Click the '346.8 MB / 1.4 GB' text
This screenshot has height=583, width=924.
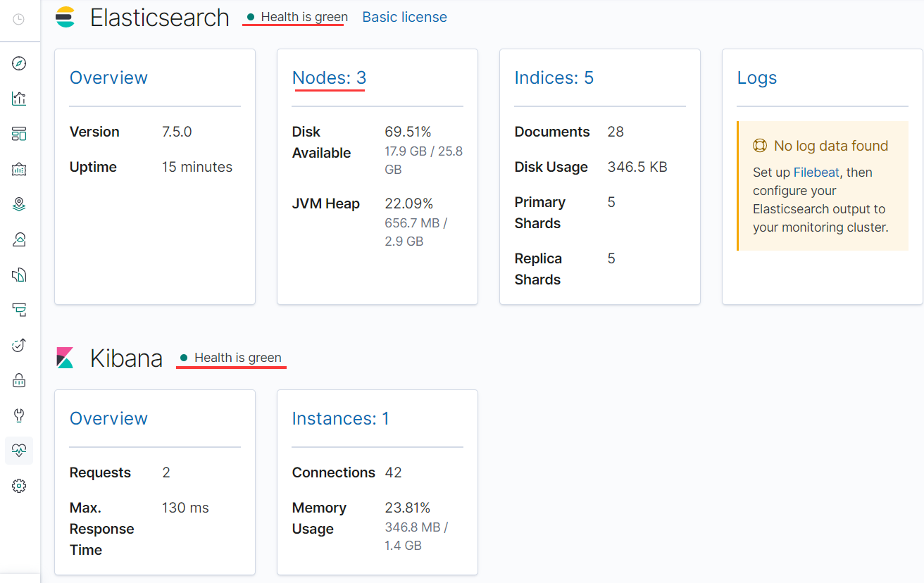coord(416,536)
